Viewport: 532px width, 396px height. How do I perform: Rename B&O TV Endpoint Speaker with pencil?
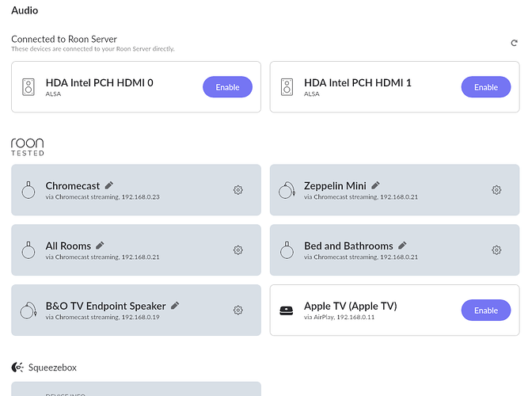pyautogui.click(x=175, y=305)
